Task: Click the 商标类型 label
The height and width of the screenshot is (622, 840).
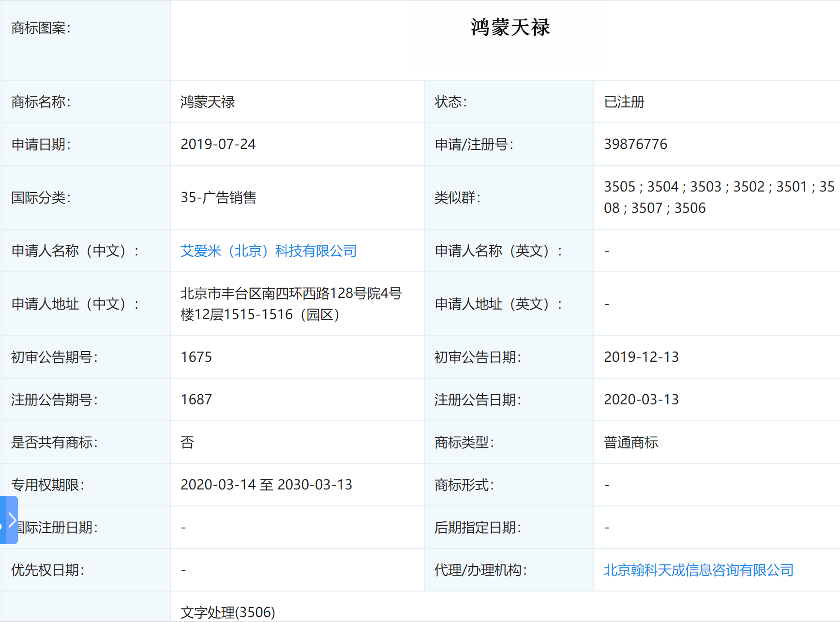Action: pyautogui.click(x=464, y=443)
